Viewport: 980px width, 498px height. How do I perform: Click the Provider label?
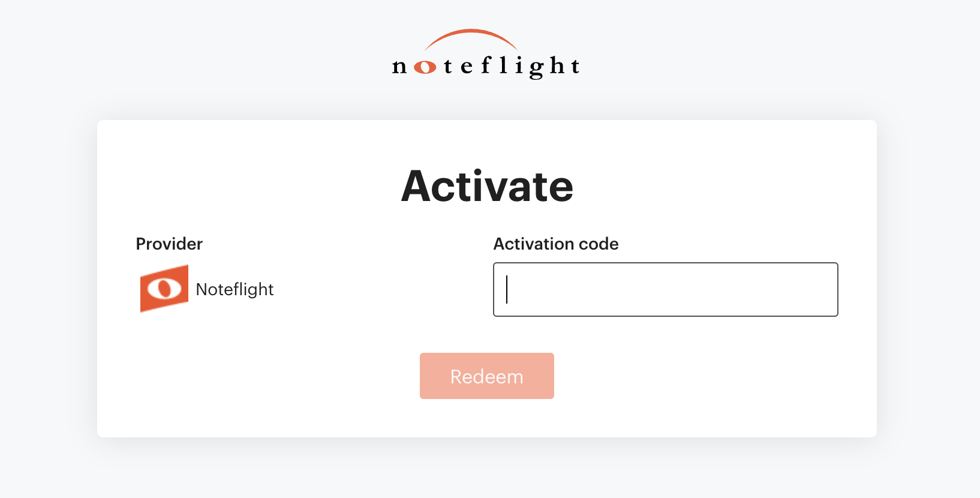[169, 244]
